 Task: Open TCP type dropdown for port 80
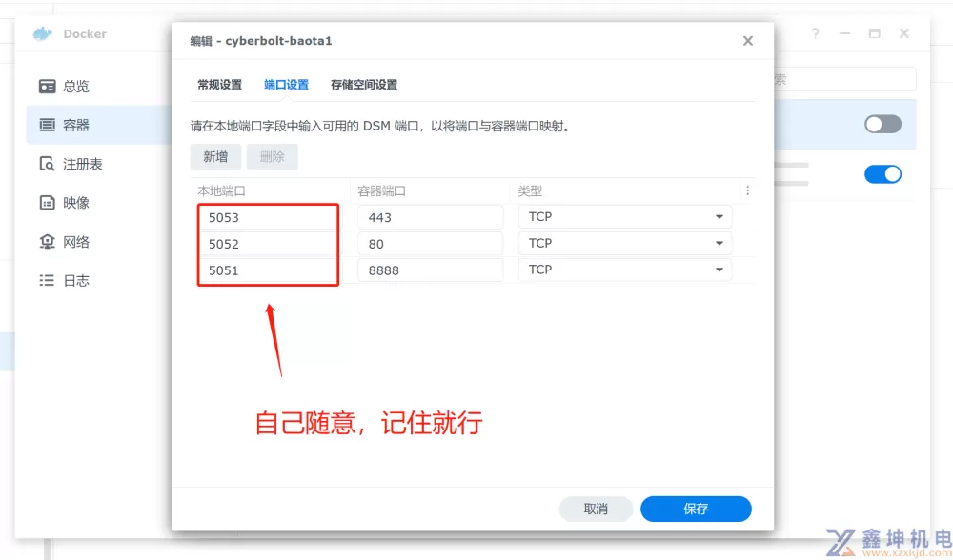625,244
